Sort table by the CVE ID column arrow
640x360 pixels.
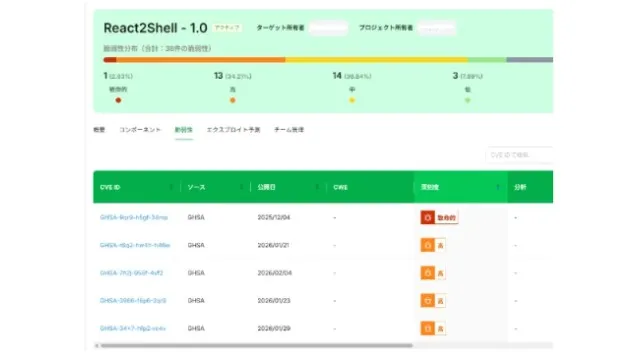171,187
